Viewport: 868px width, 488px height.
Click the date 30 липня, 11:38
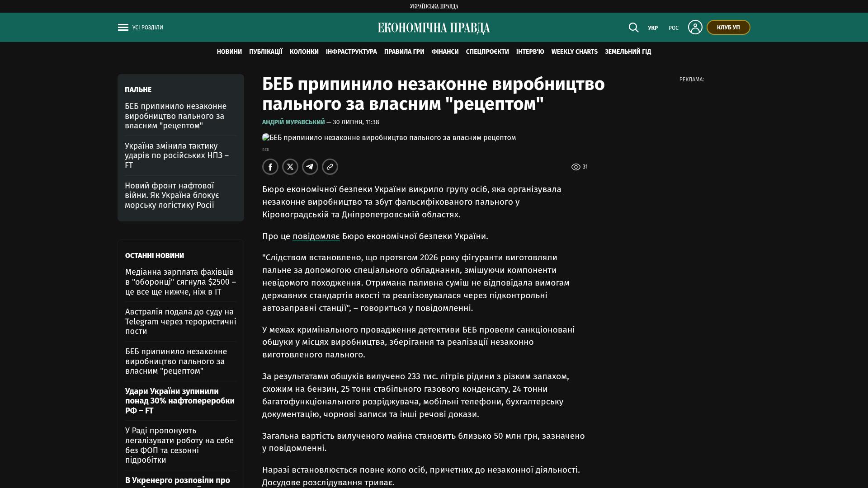point(356,122)
